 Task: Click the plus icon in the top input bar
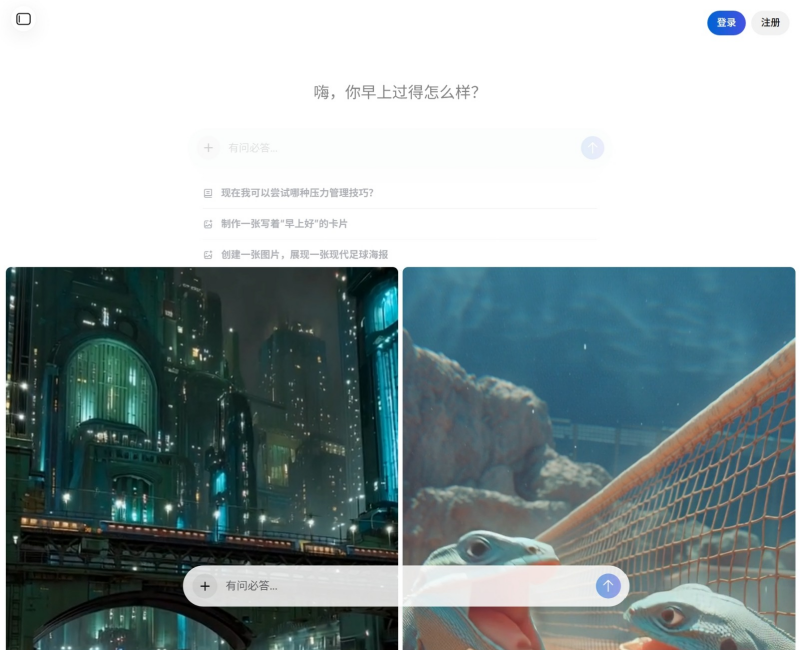207,147
